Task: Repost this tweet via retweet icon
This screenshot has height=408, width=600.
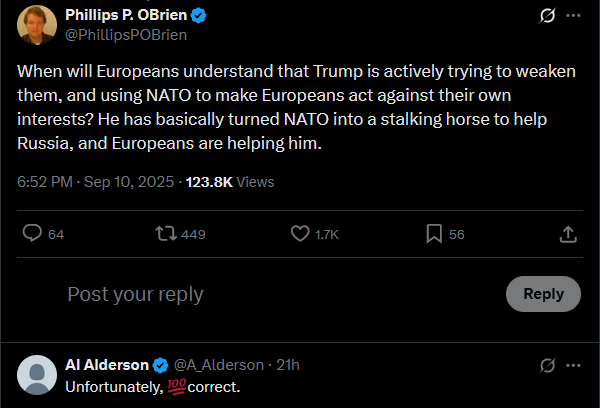Action: 164,234
